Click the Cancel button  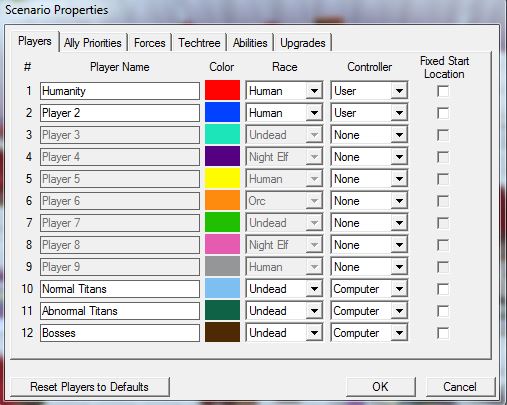(x=460, y=387)
